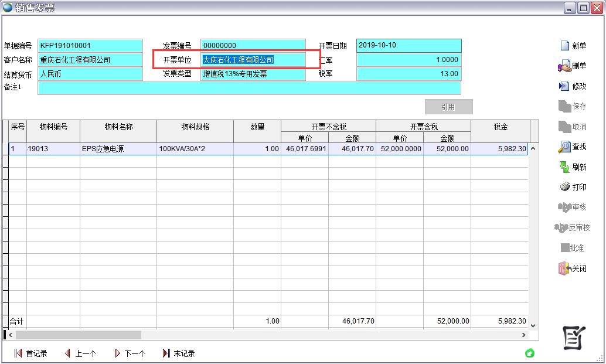Click the 打印 (print) icon
This screenshot has width=606, height=364.
tap(565, 187)
